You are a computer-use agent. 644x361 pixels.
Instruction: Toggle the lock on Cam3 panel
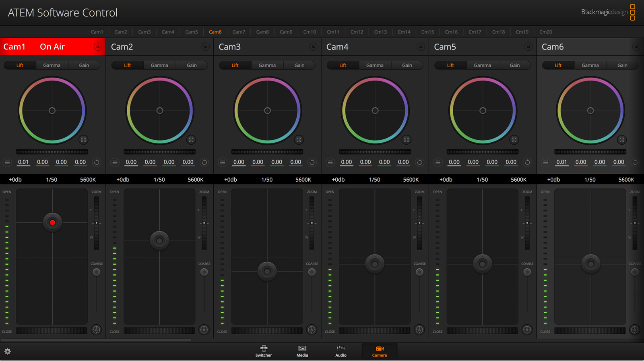(313, 47)
